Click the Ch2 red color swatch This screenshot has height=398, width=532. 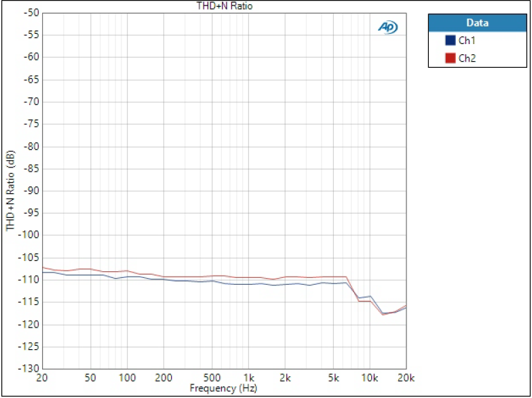click(450, 58)
